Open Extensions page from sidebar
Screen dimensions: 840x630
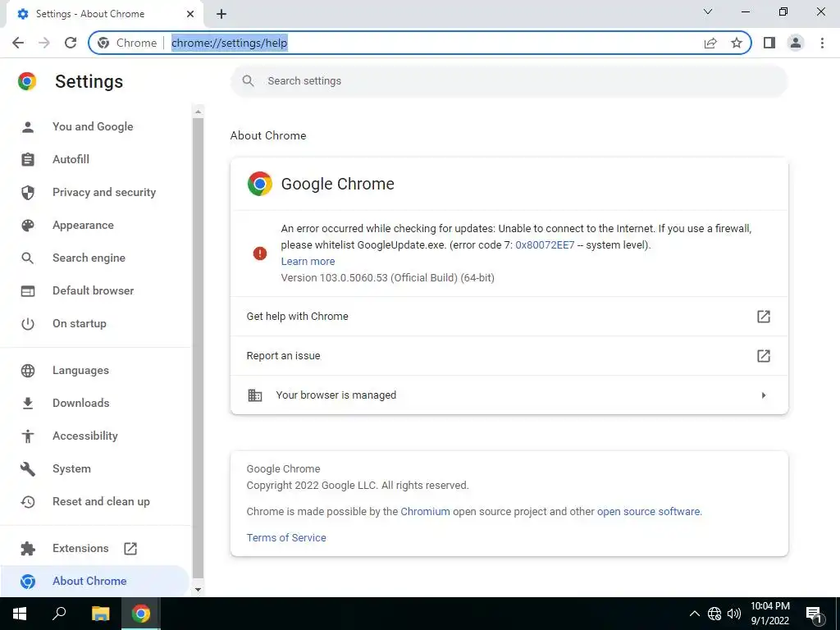click(x=80, y=548)
